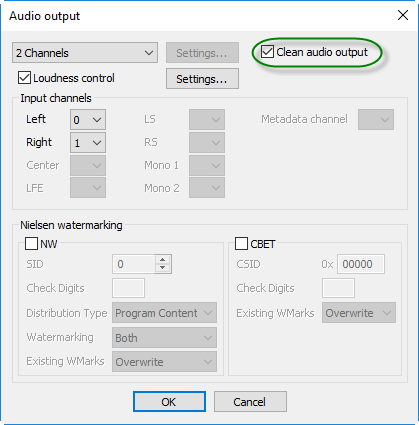Click the SID number input field
Screen dimensions: 419x425
pos(134,264)
